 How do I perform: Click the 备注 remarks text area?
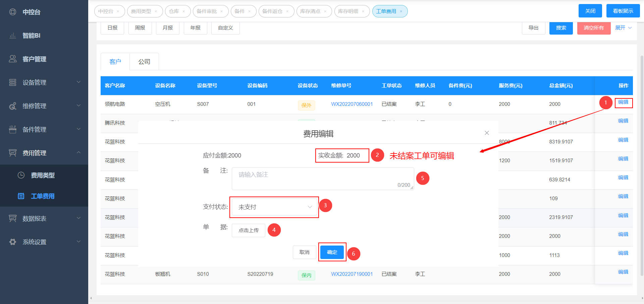(323, 179)
